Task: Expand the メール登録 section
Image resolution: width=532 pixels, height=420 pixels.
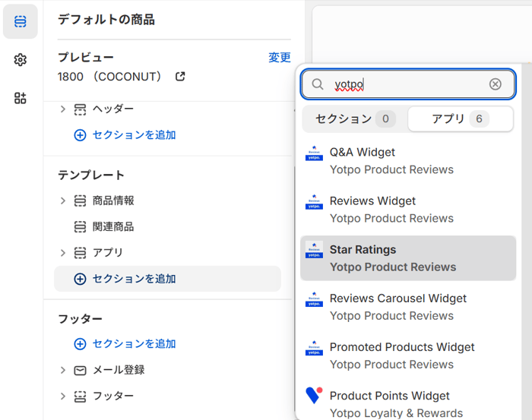Action: click(63, 370)
